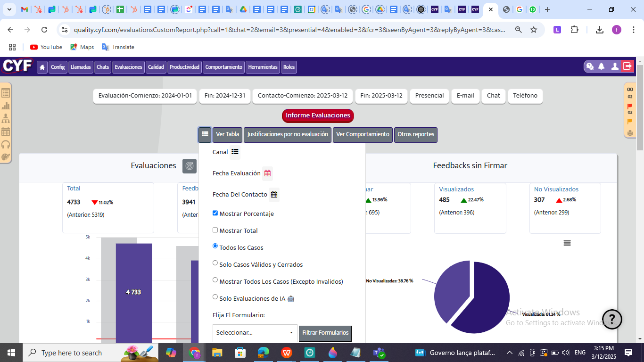Open Justificaciones por no evaluación
Screen dimensions: 644x362
point(288,134)
